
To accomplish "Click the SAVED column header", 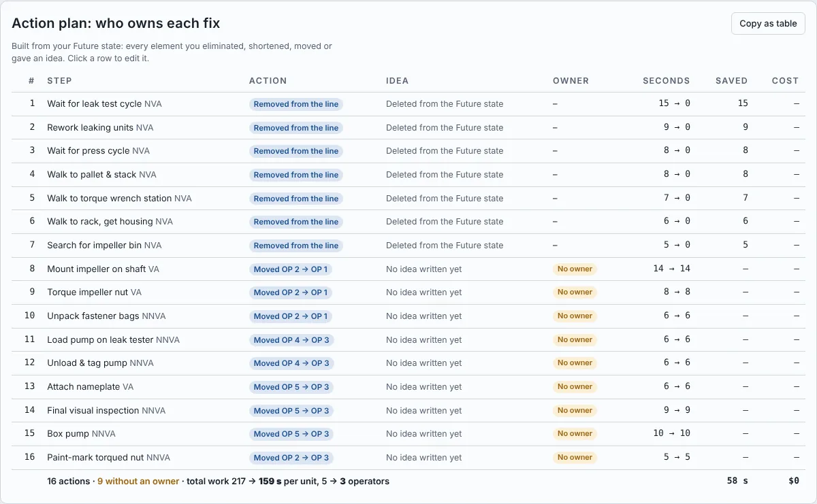I will (732, 81).
